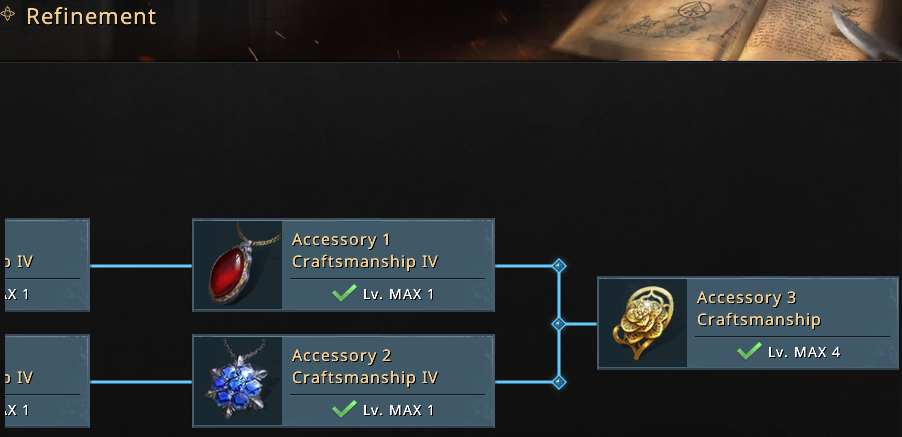The height and width of the screenshot is (437, 902).
Task: Click the golden rose ring icon
Action: coord(643,323)
